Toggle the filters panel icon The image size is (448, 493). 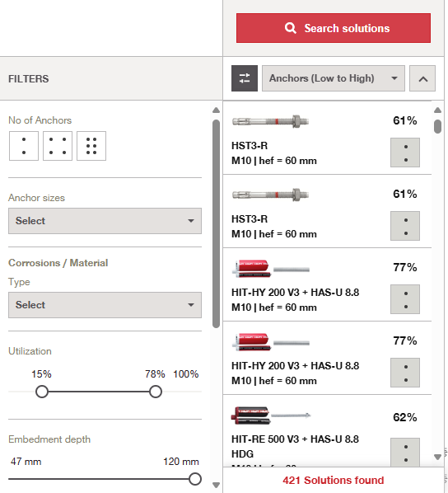pyautogui.click(x=245, y=78)
